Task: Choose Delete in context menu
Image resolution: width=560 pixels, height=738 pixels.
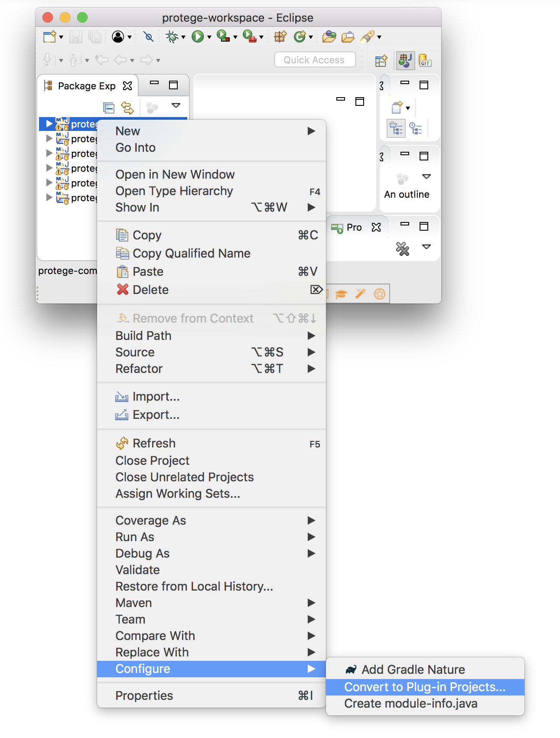Action: 212,290
